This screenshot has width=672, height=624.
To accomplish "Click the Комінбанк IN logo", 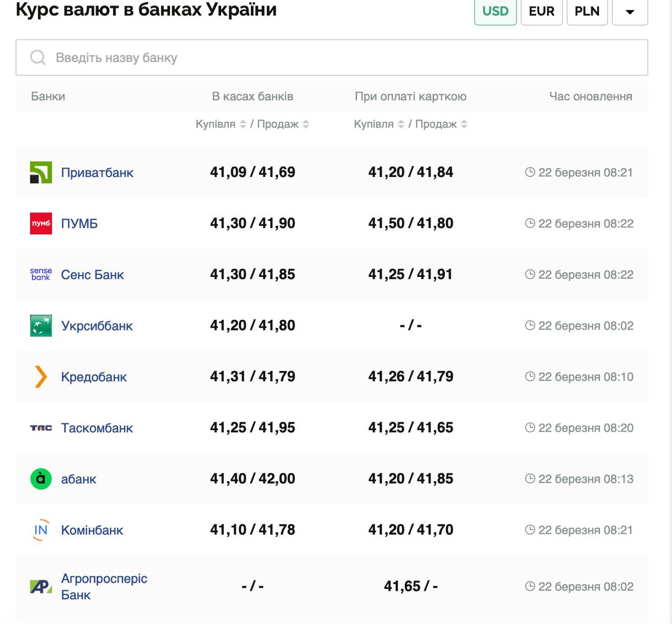I will click(41, 530).
